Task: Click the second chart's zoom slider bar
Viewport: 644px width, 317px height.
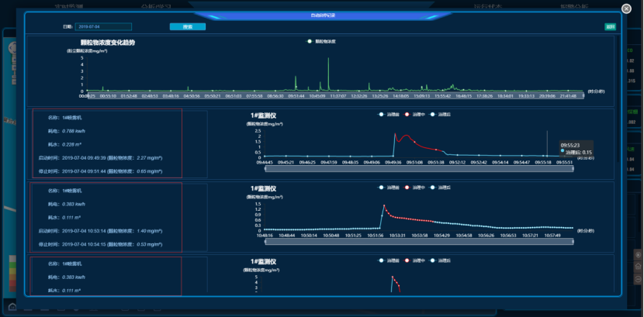Action: pos(419,241)
